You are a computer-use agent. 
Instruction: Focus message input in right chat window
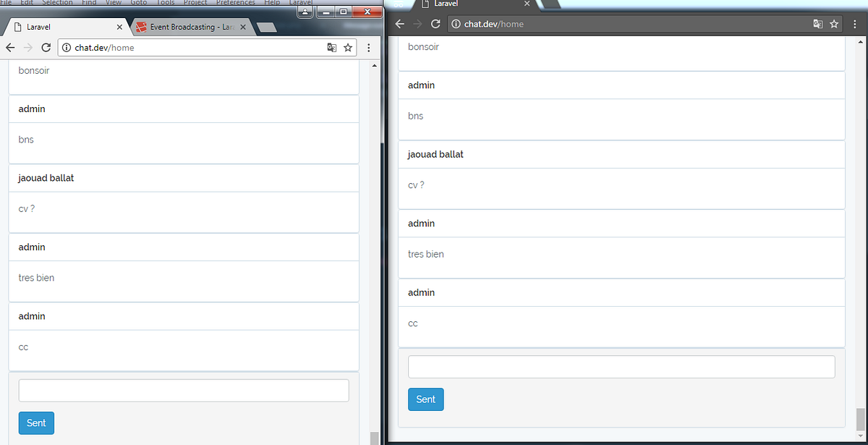click(621, 367)
